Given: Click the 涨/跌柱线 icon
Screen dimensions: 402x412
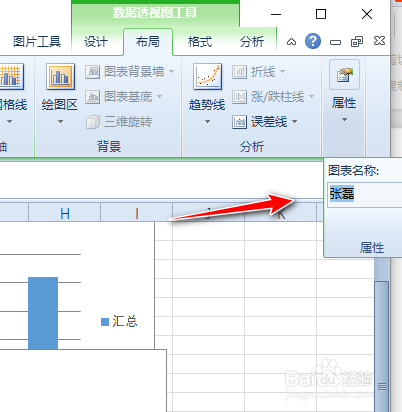Looking at the screenshot, I should point(239,97).
